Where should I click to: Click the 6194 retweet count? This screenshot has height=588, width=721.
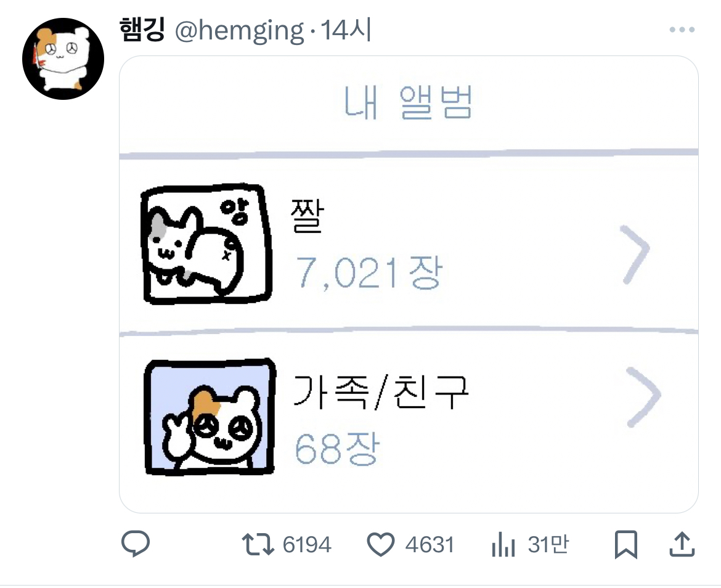307,545
